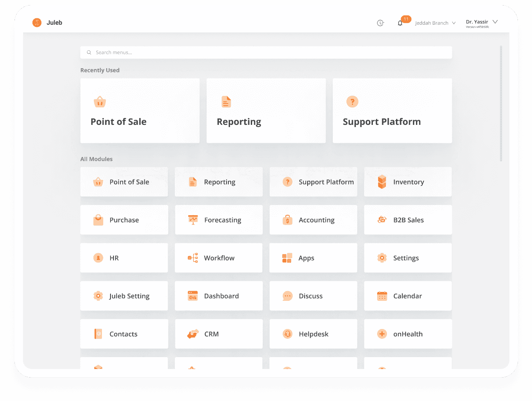
Task: Open the clock history icon
Action: pos(380,23)
